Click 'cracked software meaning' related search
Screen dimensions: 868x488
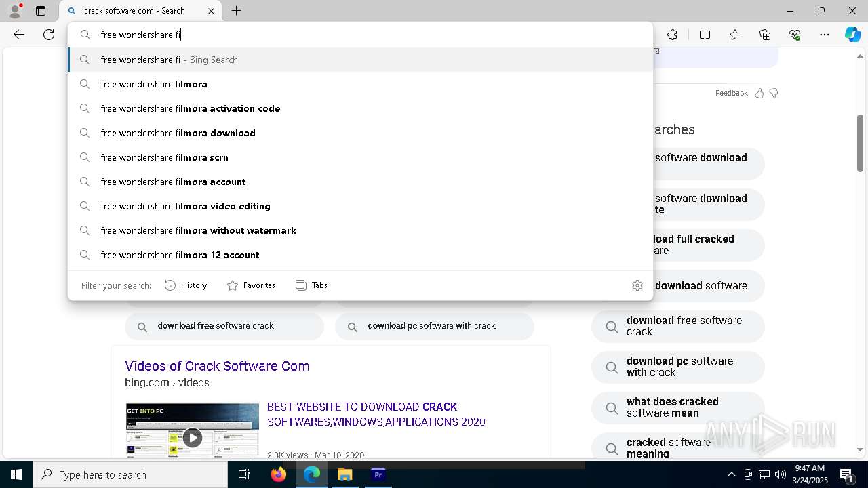click(x=678, y=447)
